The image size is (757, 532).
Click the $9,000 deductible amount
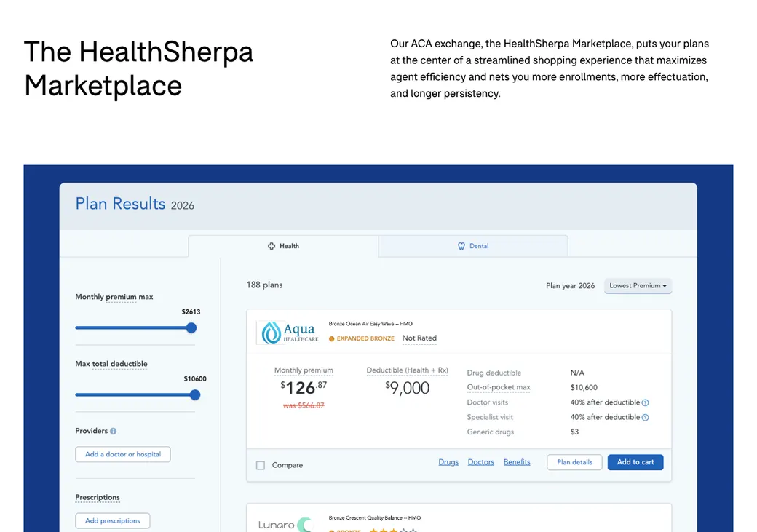tap(408, 388)
